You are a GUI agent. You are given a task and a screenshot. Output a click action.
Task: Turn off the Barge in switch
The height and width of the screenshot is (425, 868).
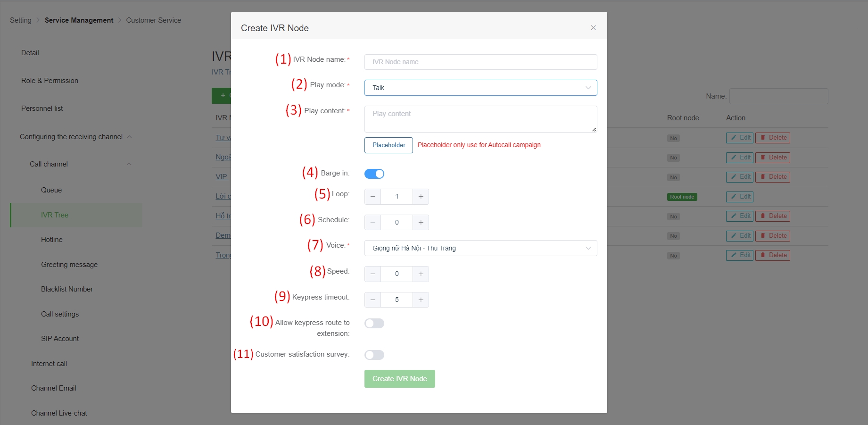(x=374, y=174)
